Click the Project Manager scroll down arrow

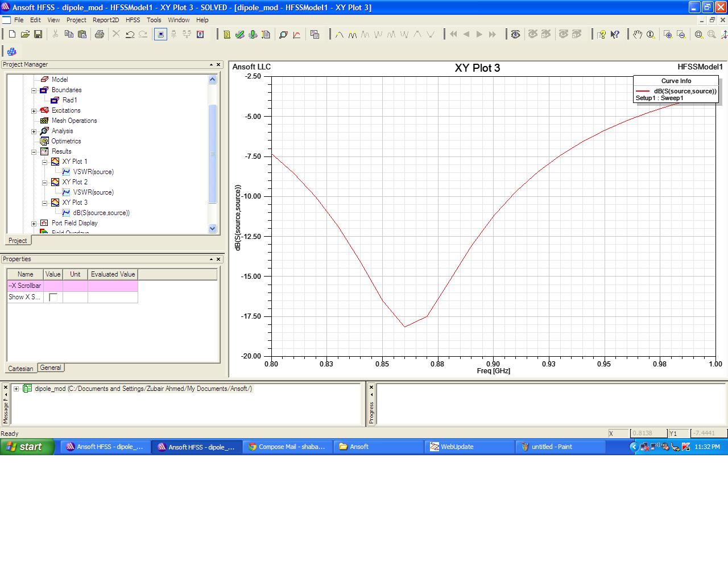pyautogui.click(x=213, y=229)
